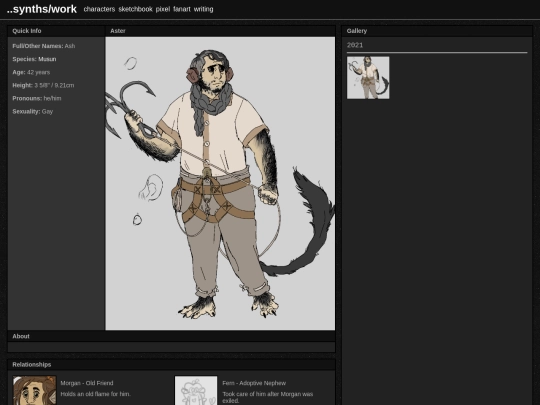This screenshot has height=405, width=540.
Task: Click the Gallery panel header
Action: pos(437,31)
